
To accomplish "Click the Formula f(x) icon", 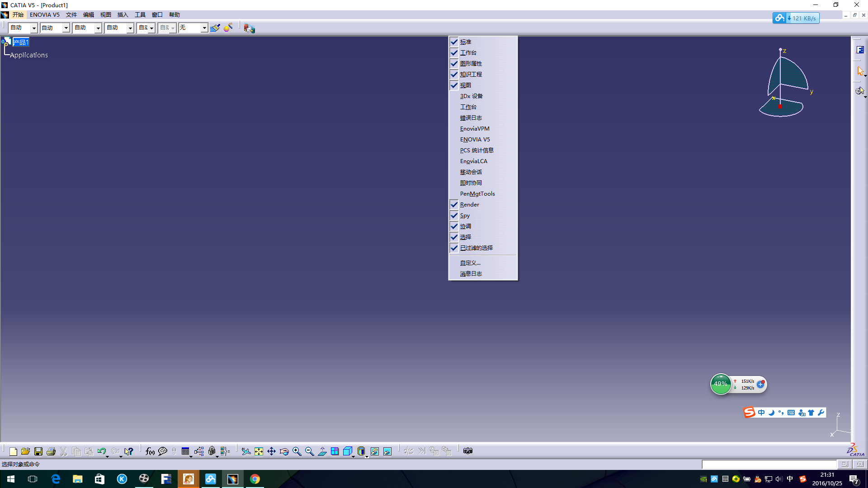I will click(x=150, y=451).
